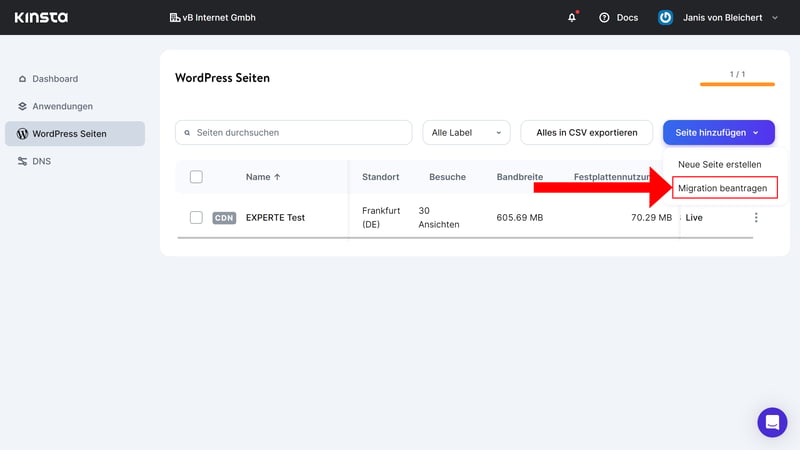Open the notifications bell
This screenshot has width=800, height=450.
click(x=572, y=17)
